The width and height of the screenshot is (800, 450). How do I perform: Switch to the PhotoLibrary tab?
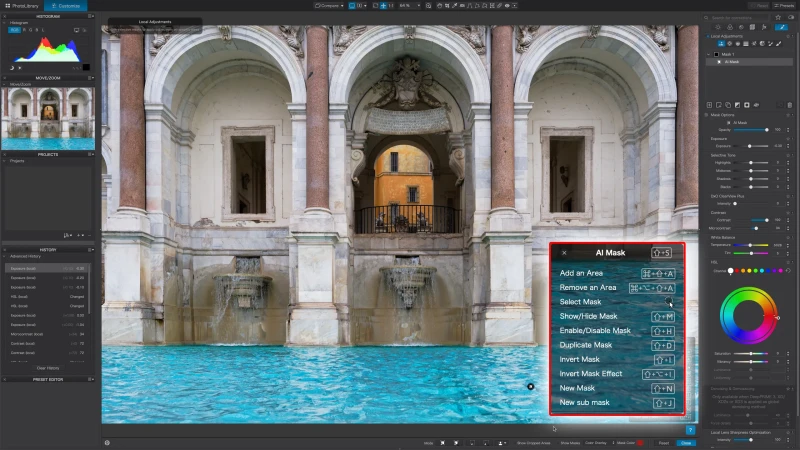click(19, 5)
